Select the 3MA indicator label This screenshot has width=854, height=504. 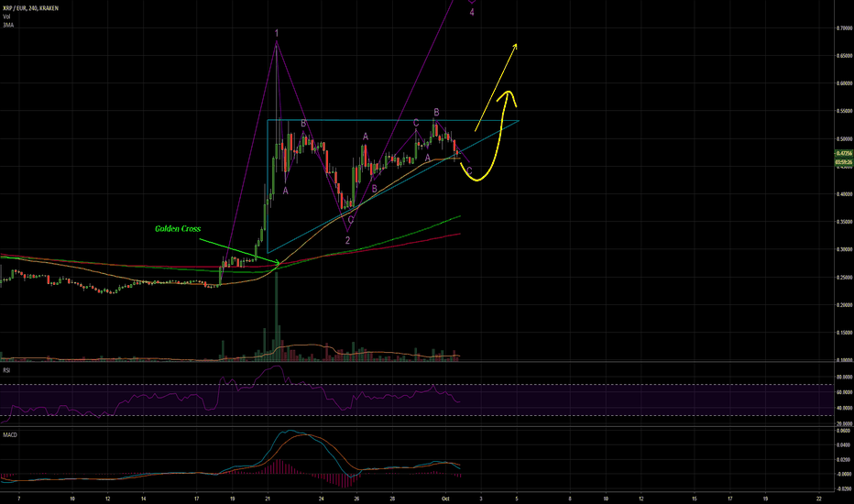(x=8, y=25)
